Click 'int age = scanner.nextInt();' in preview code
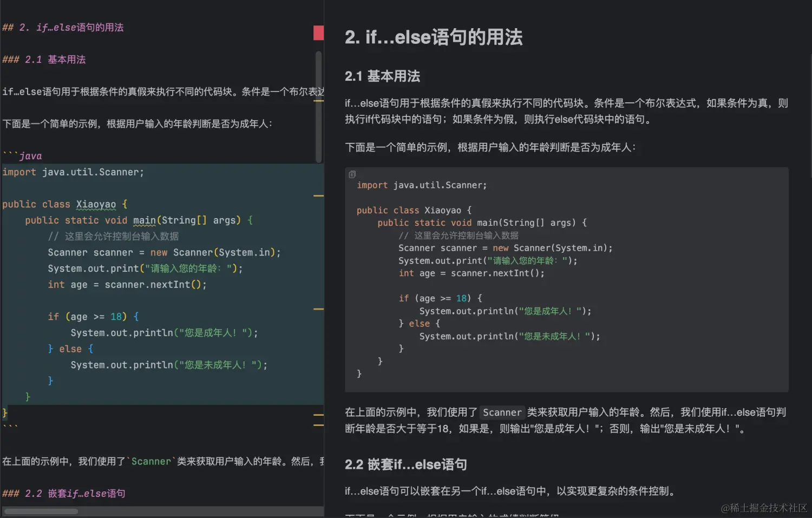This screenshot has width=812, height=518. (472, 273)
